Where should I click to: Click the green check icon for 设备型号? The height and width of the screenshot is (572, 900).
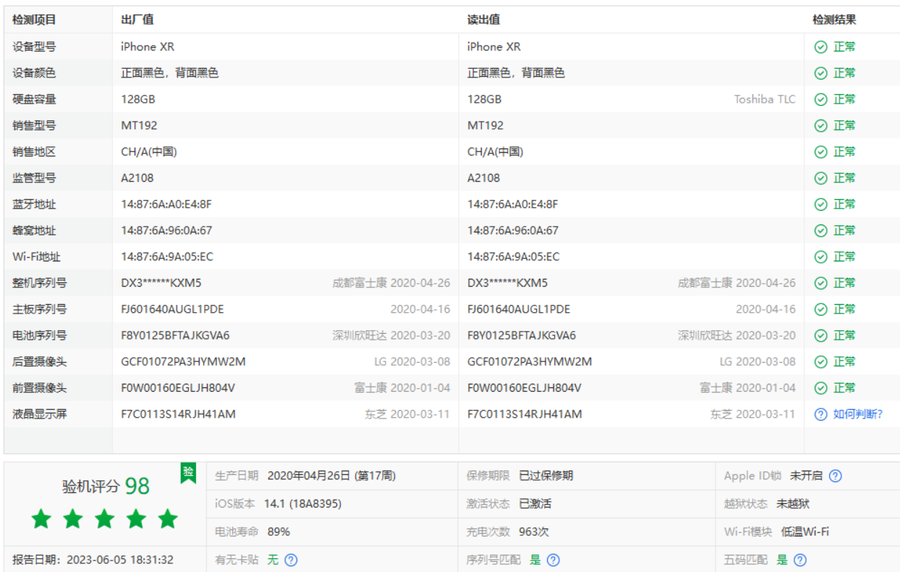[x=821, y=47]
